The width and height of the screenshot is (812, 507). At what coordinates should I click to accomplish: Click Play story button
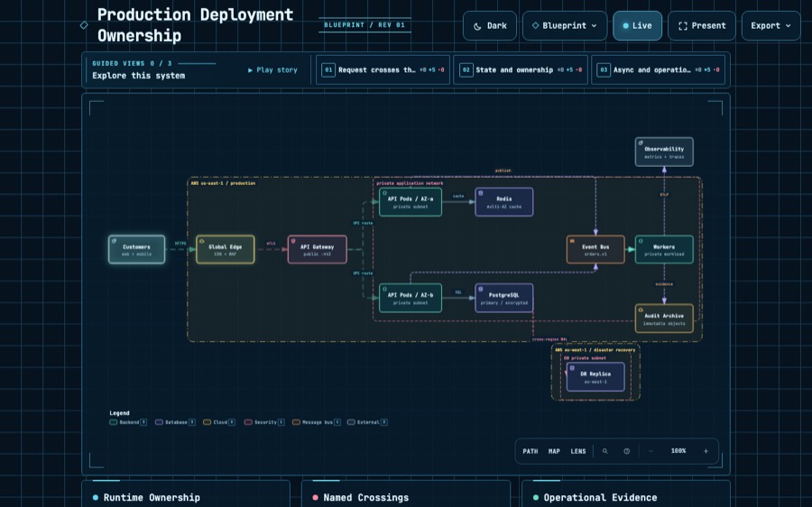272,69
